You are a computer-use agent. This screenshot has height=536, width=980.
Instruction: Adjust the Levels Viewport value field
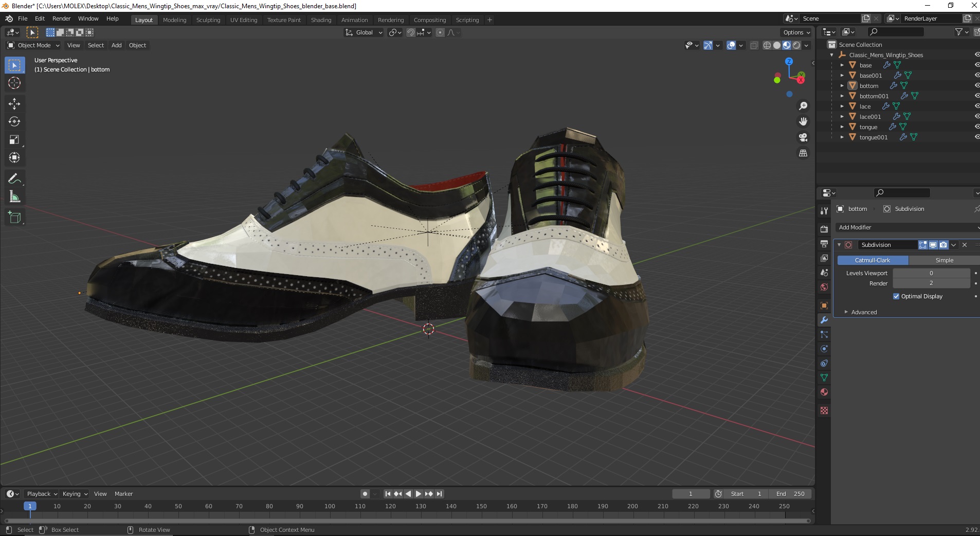click(931, 273)
